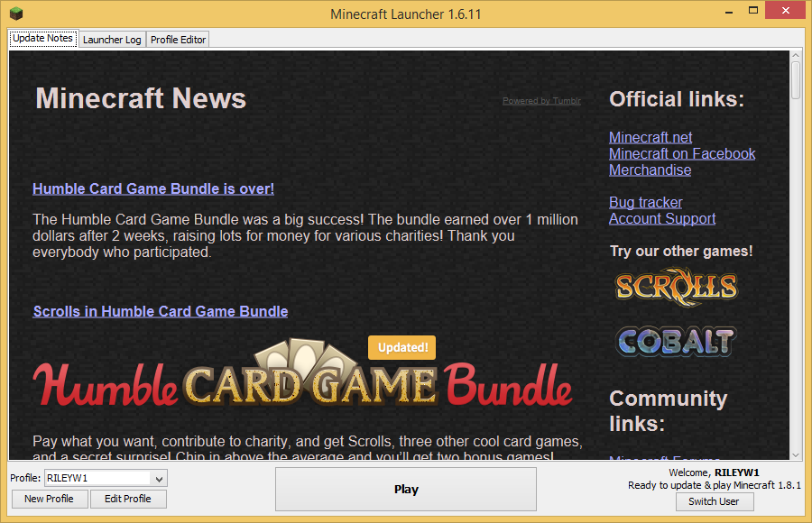Open the Minecraft on Facebook link
The width and height of the screenshot is (812, 523).
(x=682, y=154)
